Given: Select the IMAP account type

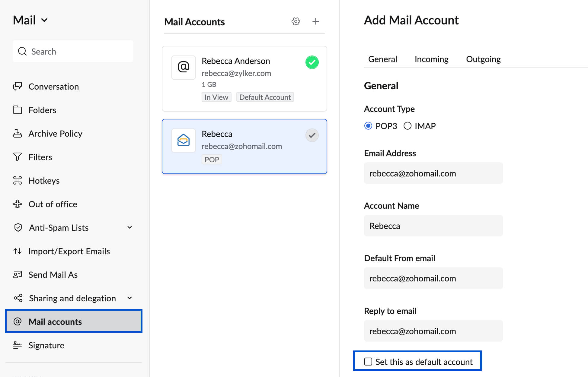Looking at the screenshot, I should 407,126.
